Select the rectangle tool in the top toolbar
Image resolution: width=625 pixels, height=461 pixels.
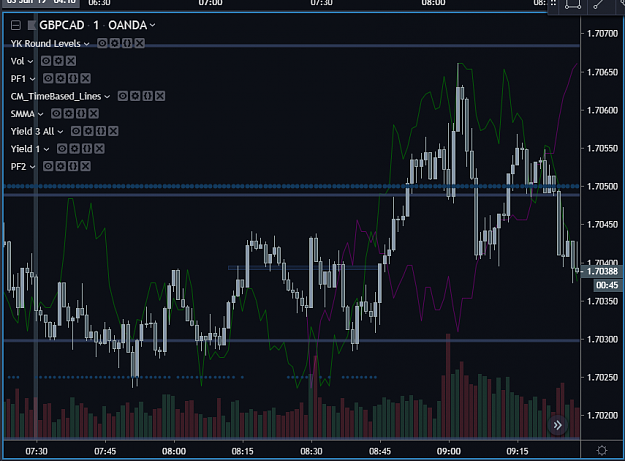pos(572,5)
